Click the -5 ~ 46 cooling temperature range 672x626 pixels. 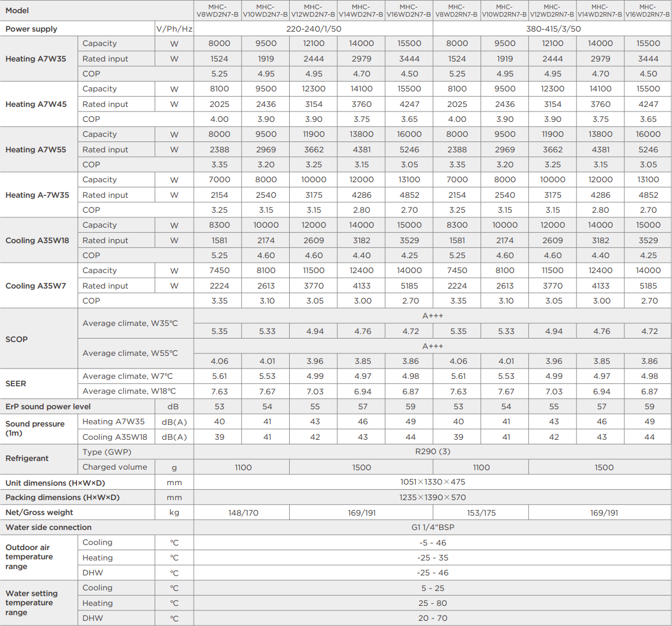tap(432, 543)
